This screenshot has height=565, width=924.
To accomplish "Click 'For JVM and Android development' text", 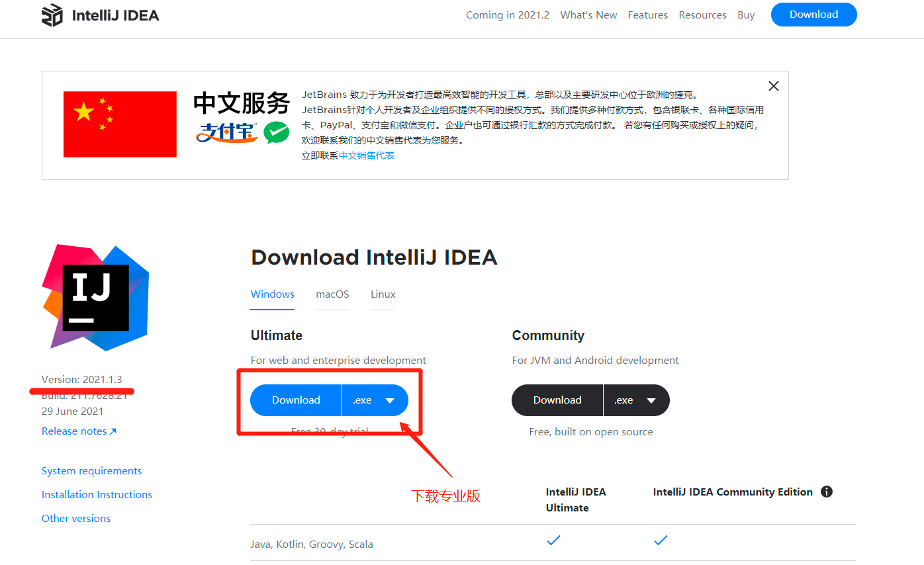I will point(596,361).
